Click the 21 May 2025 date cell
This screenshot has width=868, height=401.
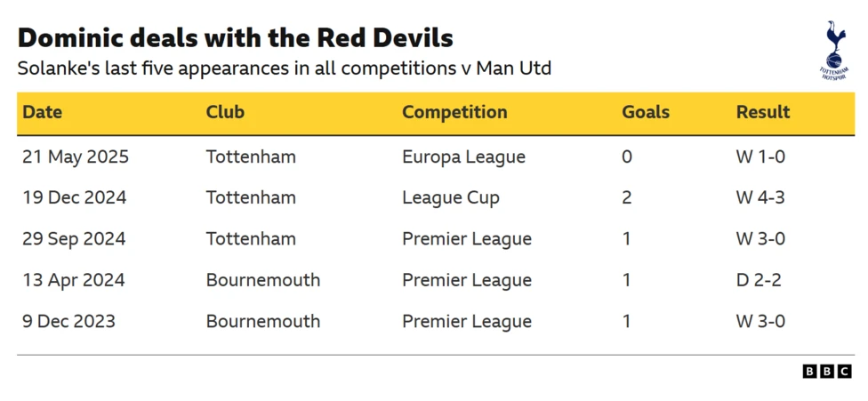point(76,157)
